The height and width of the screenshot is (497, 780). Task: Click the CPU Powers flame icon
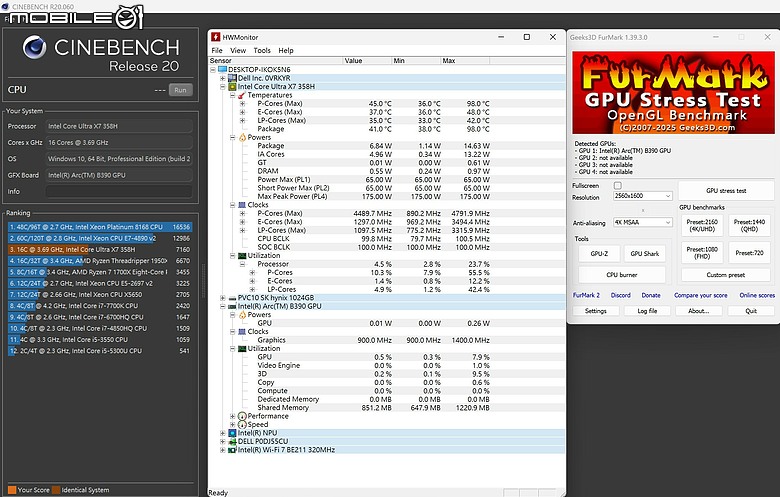point(242,137)
